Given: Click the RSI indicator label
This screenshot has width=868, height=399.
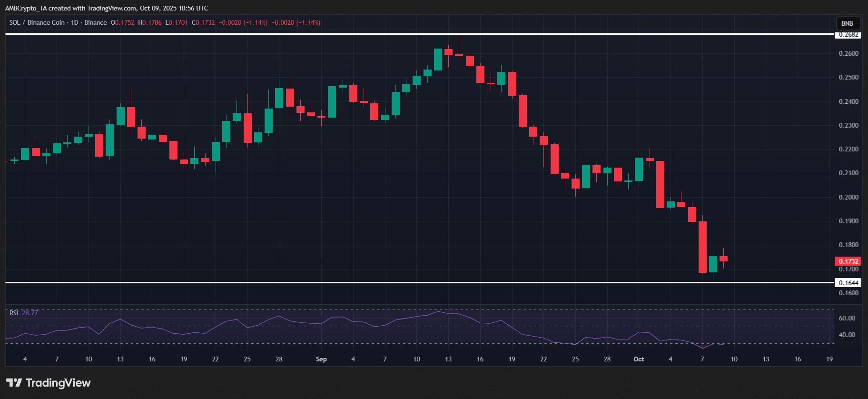Looking at the screenshot, I should pos(14,313).
